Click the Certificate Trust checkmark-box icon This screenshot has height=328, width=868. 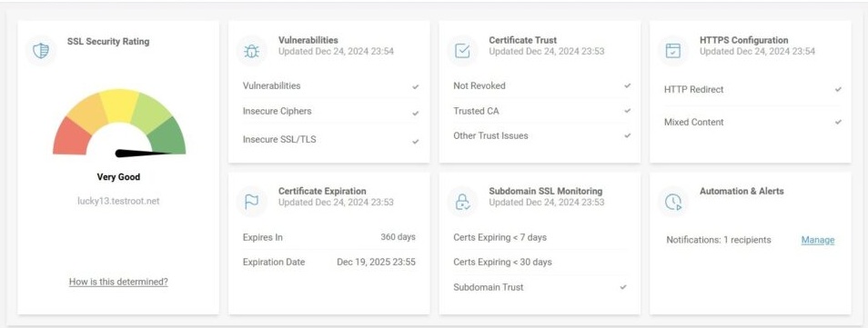[x=462, y=51]
